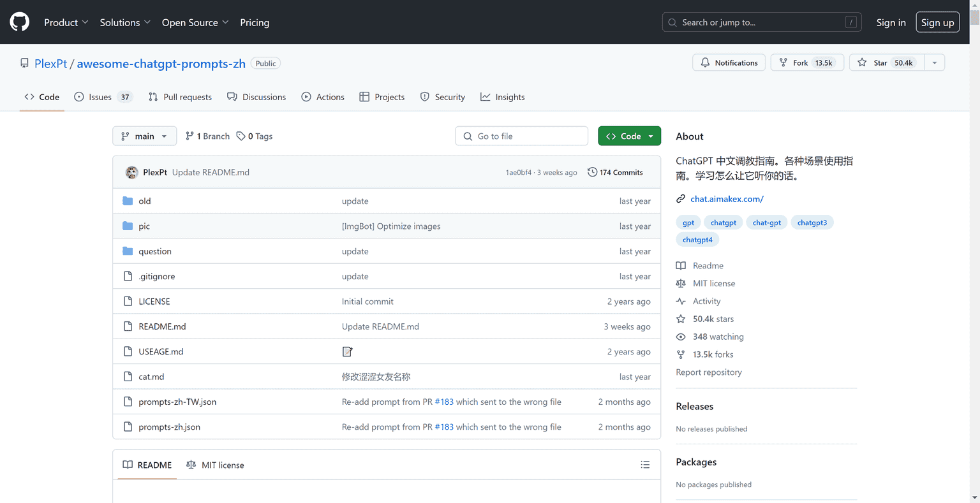Screen dimensions: 980x503
Task: Focus the Go to file field
Action: [521, 136]
